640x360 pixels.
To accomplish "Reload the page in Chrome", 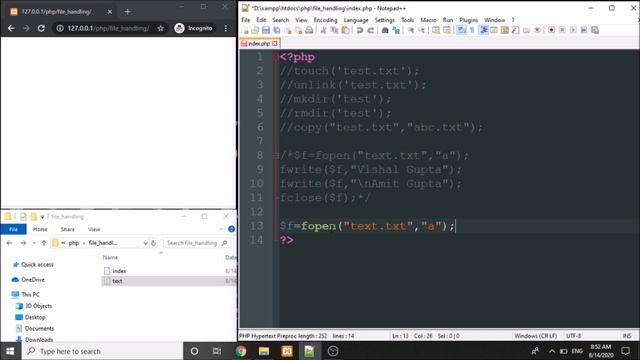I will (41, 28).
